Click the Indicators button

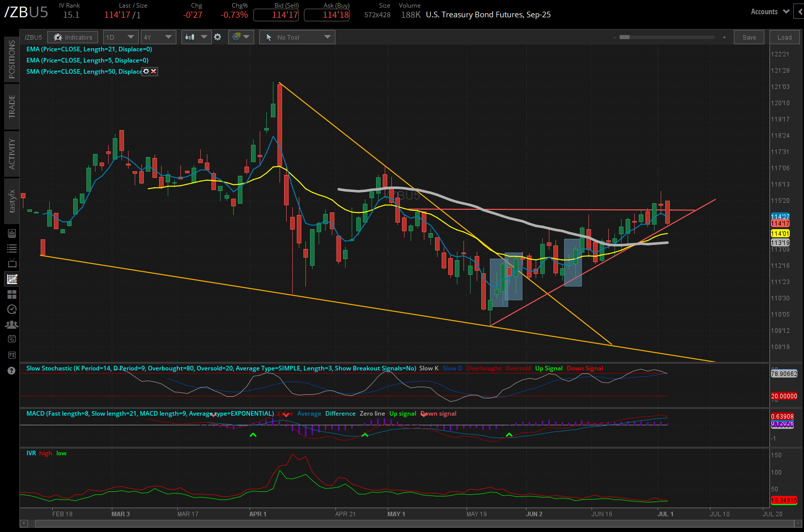73,37
